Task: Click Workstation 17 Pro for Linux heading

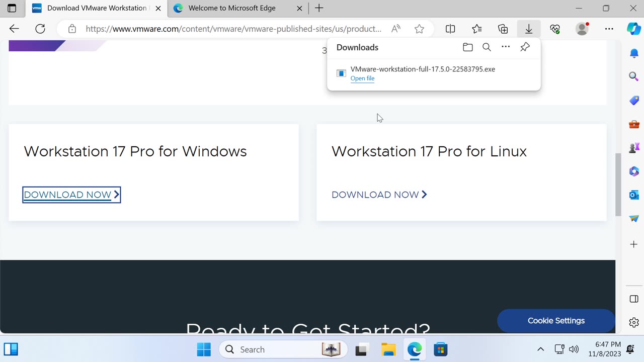Action: (x=429, y=151)
